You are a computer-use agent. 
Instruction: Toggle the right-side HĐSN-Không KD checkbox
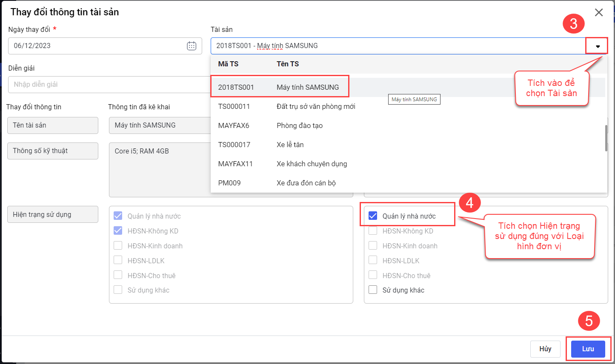tap(373, 231)
